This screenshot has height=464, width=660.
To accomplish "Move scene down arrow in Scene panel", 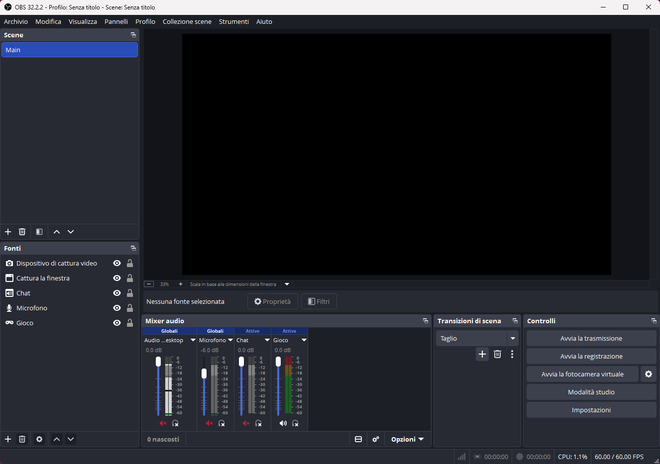I will (71, 232).
